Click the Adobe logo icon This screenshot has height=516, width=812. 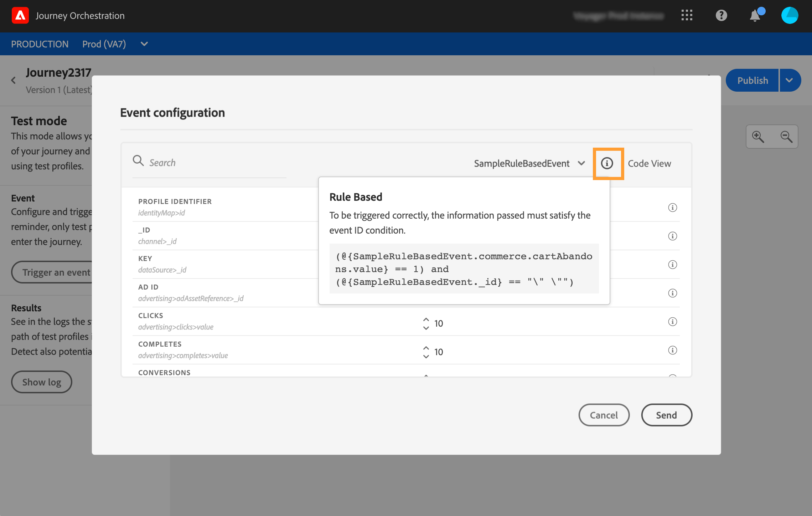click(20, 16)
